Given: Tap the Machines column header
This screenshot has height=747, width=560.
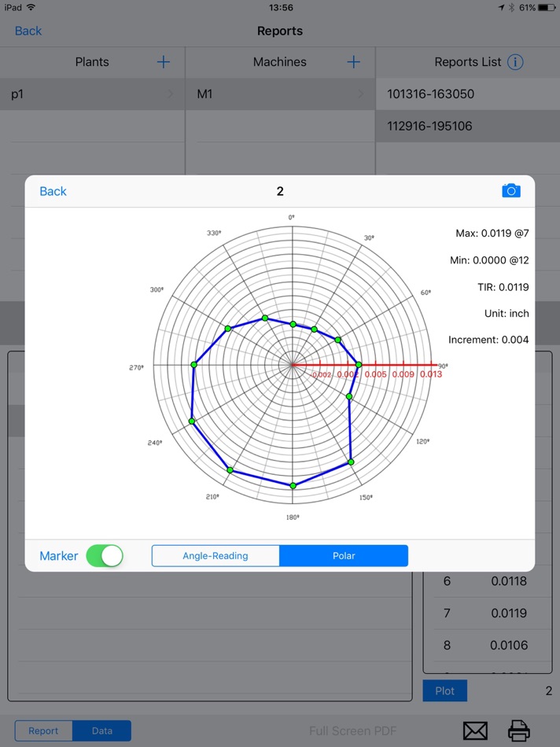Looking at the screenshot, I should (x=280, y=62).
